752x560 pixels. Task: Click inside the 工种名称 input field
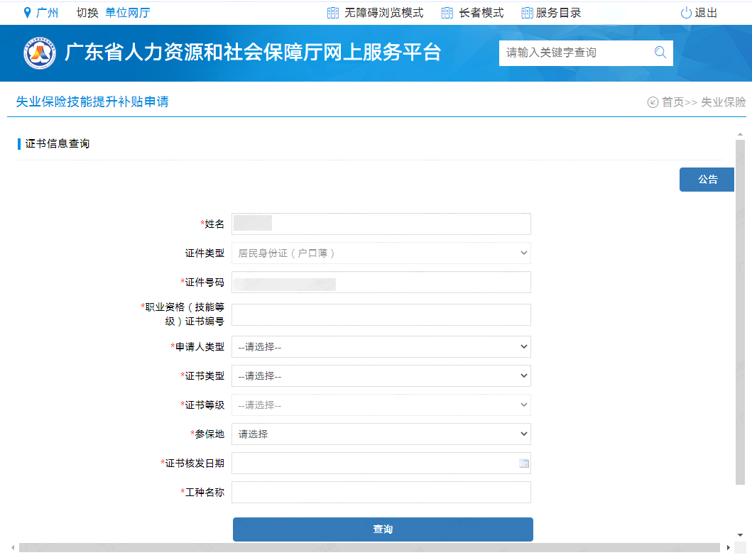click(382, 492)
